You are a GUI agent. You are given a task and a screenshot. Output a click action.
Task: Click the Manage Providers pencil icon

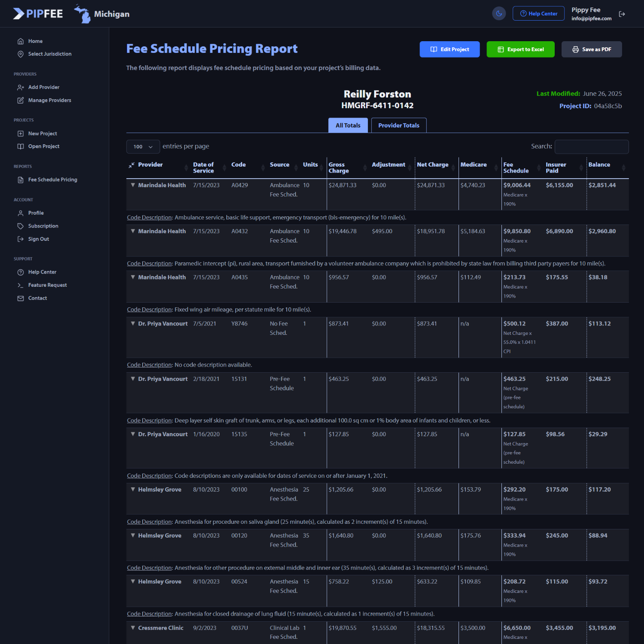tap(21, 100)
